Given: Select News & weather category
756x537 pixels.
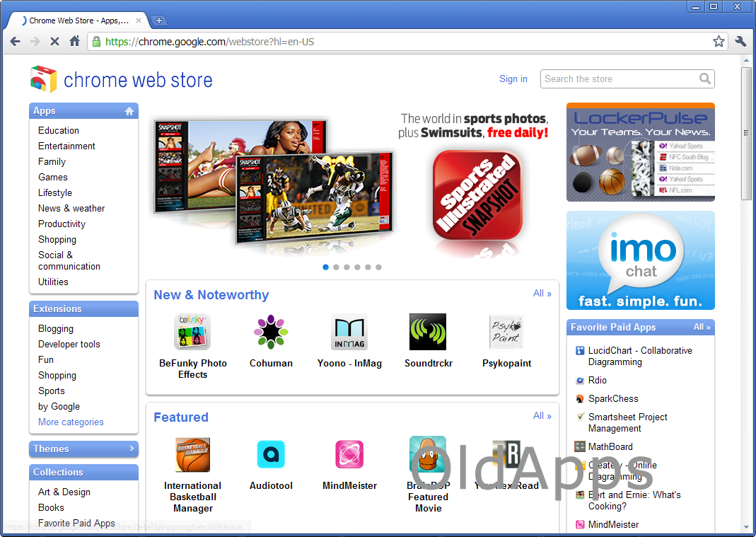Looking at the screenshot, I should 71,209.
